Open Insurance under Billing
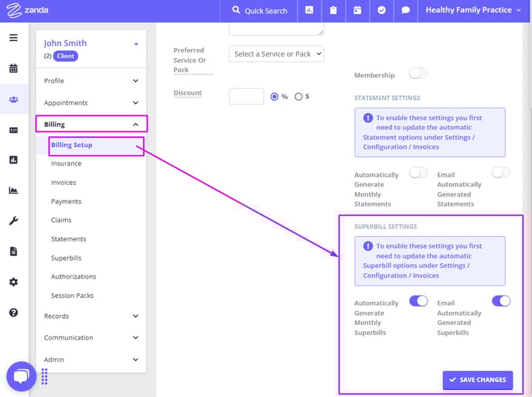532x397 pixels. [x=66, y=164]
